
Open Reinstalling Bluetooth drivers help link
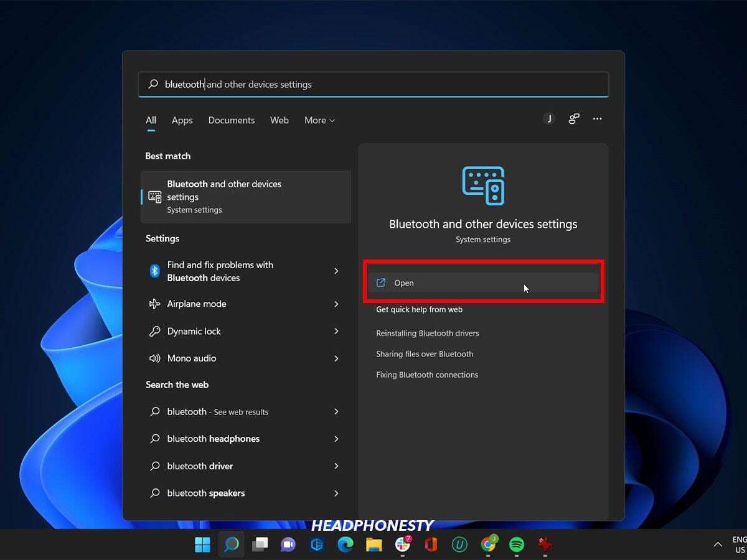428,333
